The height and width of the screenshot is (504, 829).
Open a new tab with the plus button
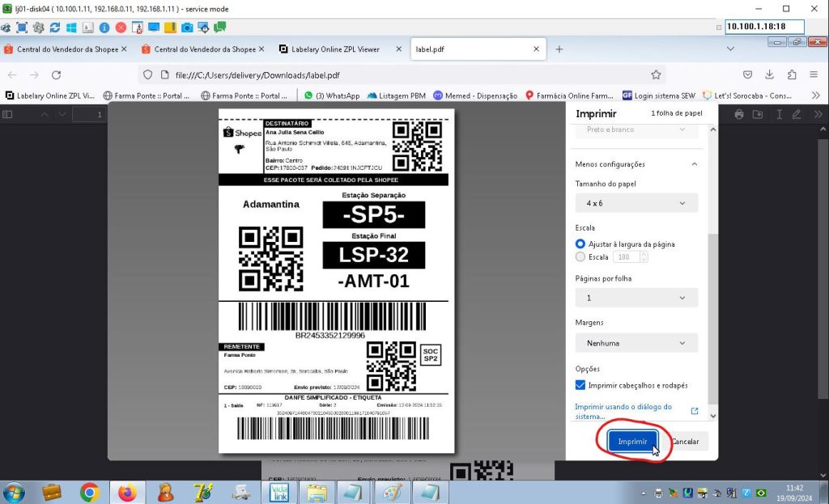[559, 49]
